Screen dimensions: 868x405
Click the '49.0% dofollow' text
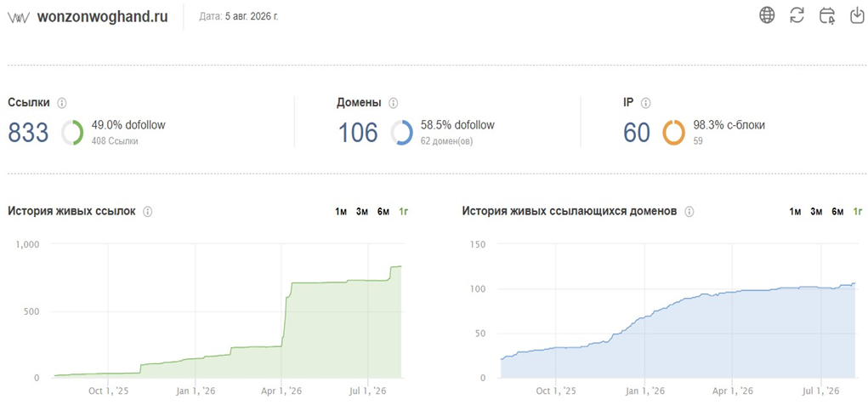(x=128, y=125)
